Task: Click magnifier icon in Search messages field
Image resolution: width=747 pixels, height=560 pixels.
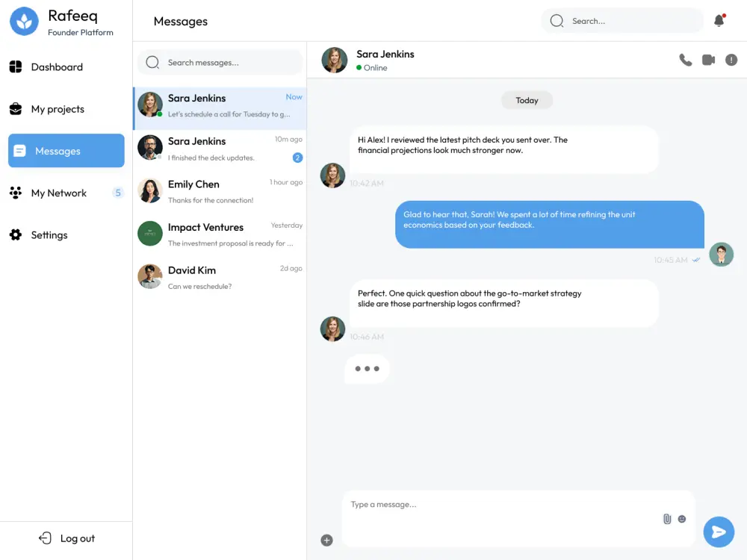Action: 152,63
